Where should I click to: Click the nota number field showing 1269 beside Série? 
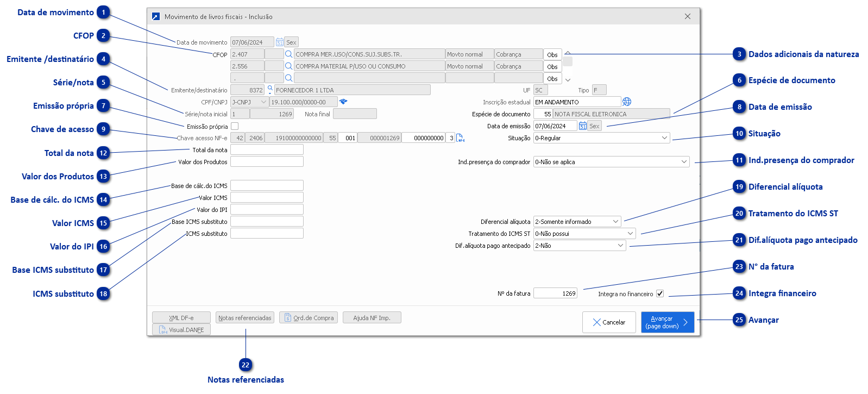(x=272, y=114)
